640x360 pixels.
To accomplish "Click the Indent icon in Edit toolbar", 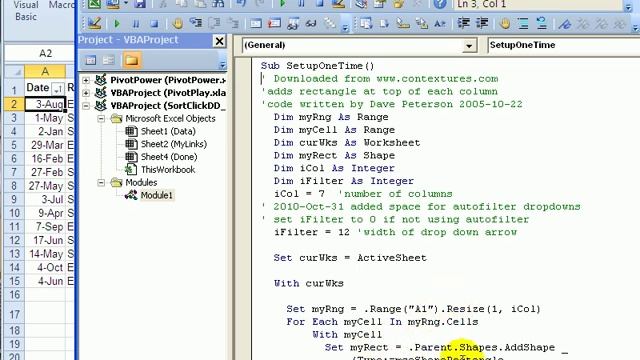I will tap(463, 23).
